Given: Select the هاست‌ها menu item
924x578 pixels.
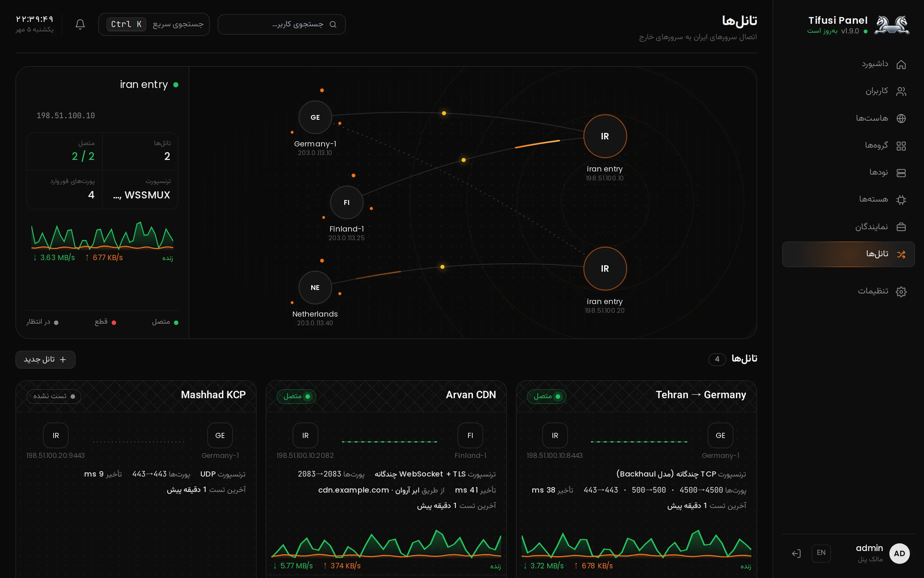Looking at the screenshot, I should click(848, 118).
